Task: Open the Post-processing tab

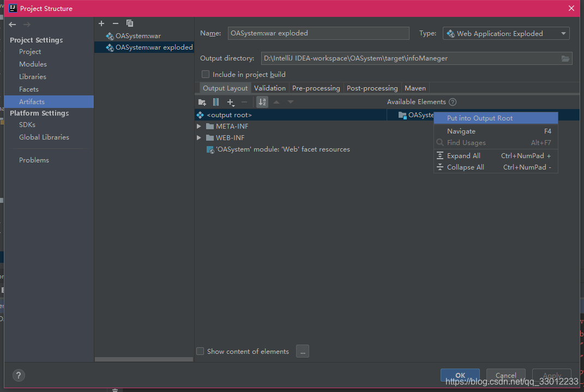Action: click(x=372, y=88)
